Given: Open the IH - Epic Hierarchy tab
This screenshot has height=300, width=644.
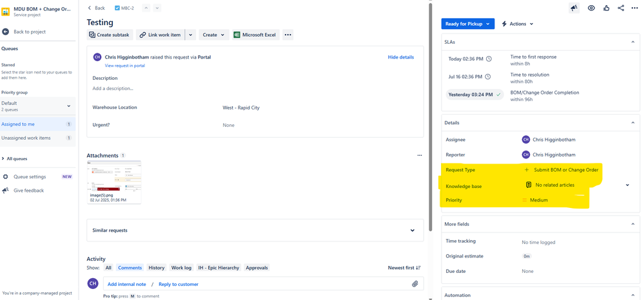Looking at the screenshot, I should click(219, 268).
